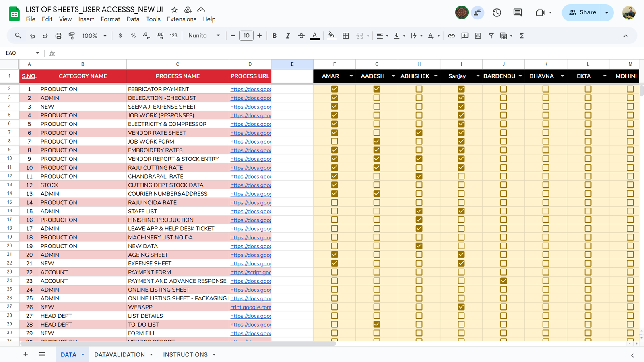644x362 pixels.
Task: Open the fill color paint bucket
Action: (331, 36)
